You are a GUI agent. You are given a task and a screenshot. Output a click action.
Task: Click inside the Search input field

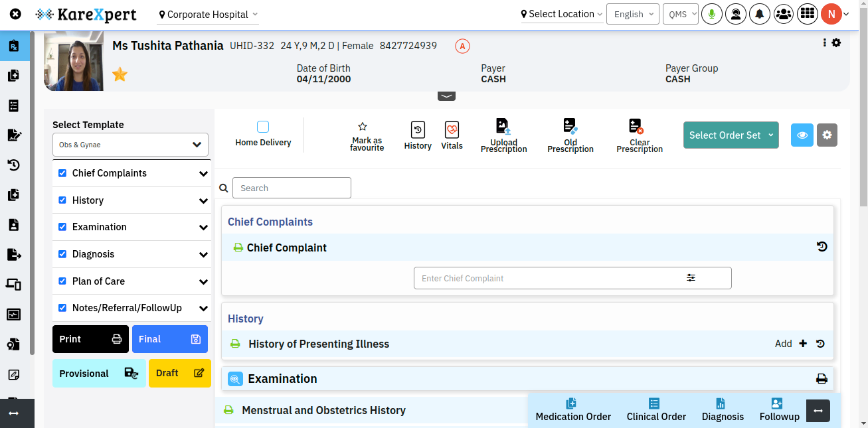(x=292, y=188)
